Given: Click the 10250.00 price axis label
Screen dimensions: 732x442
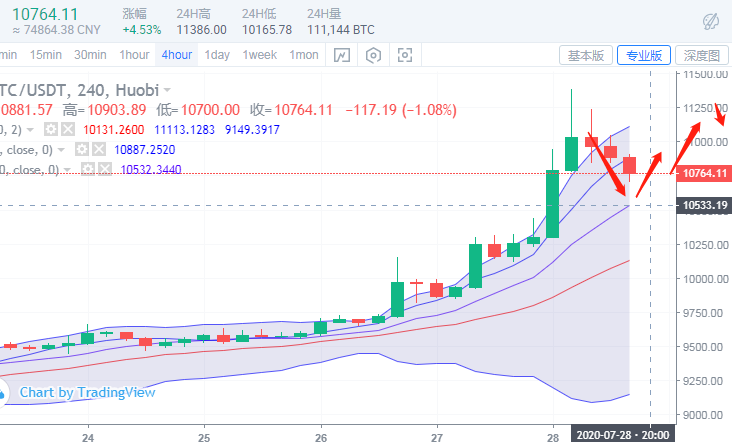Looking at the screenshot, I should click(705, 245).
